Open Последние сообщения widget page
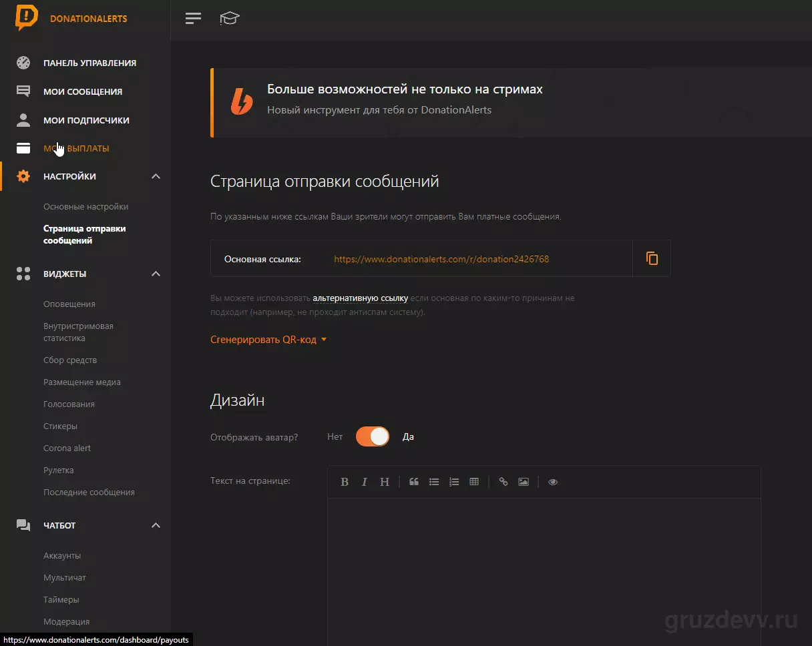 coord(89,492)
